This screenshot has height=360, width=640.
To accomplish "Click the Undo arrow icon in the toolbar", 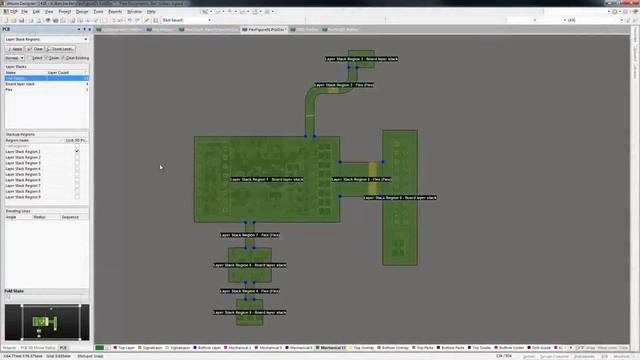I will tap(130, 20).
